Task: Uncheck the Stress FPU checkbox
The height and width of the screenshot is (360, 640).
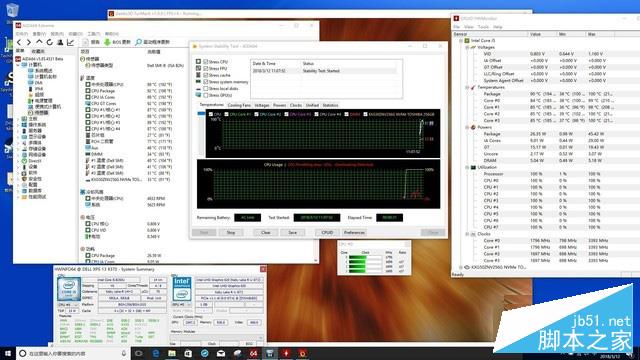Action: click(x=206, y=69)
